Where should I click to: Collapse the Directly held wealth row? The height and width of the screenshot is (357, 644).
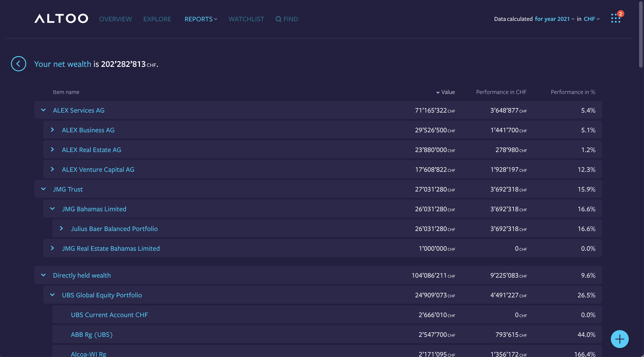[43, 275]
